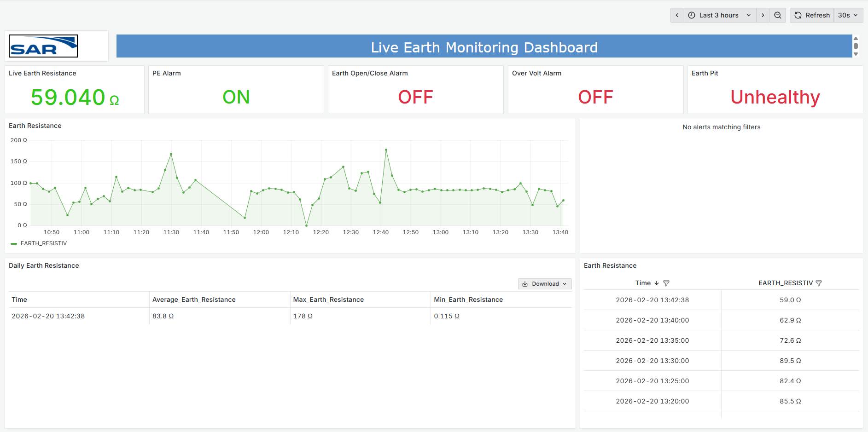Viewport: 868px width, 432px height.
Task: Open the Earth Pit panel title menu
Action: (x=705, y=73)
